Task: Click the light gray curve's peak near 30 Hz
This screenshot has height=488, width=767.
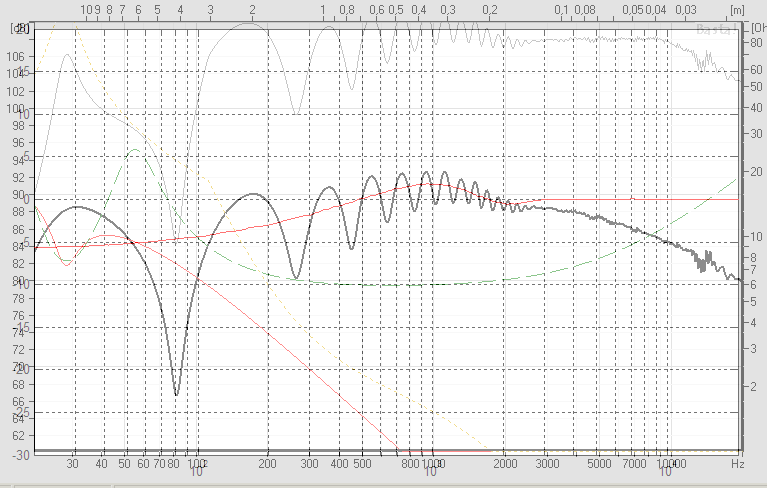Action: [x=67, y=55]
